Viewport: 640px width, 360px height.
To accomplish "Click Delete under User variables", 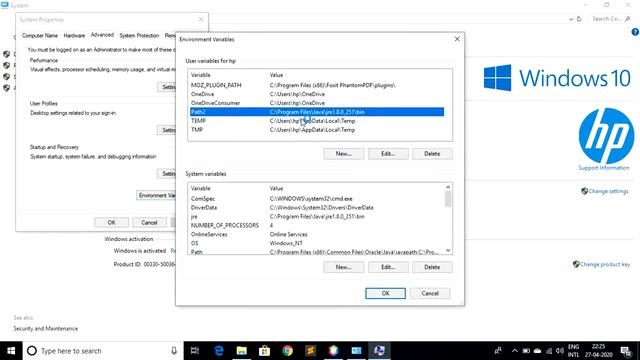I will pyautogui.click(x=432, y=153).
